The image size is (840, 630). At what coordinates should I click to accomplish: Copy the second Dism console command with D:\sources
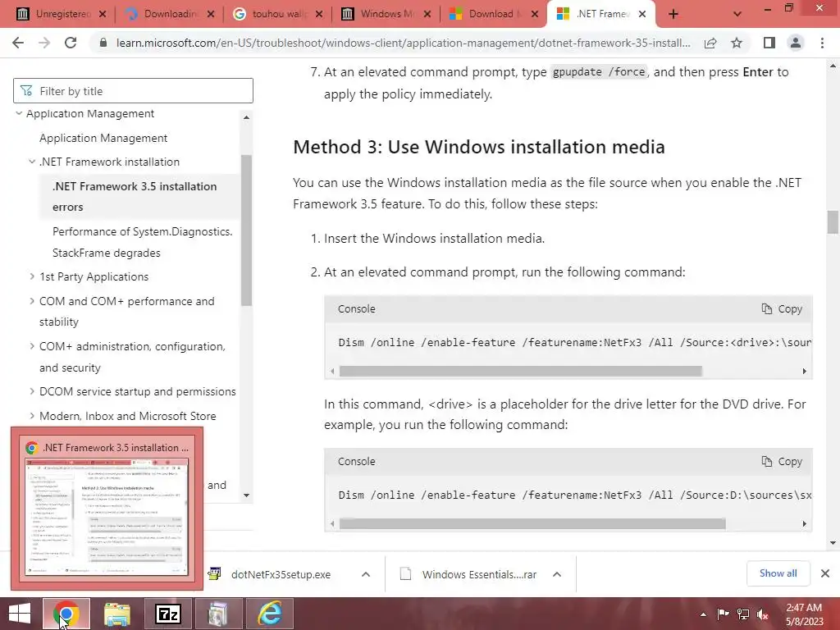point(782,462)
